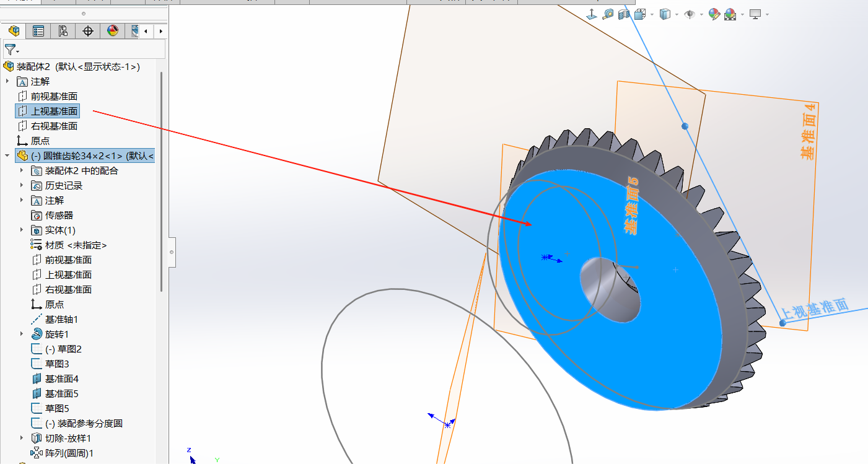Open the DimXpertManager crosshair tab
The height and width of the screenshot is (464, 868).
tap(88, 31)
